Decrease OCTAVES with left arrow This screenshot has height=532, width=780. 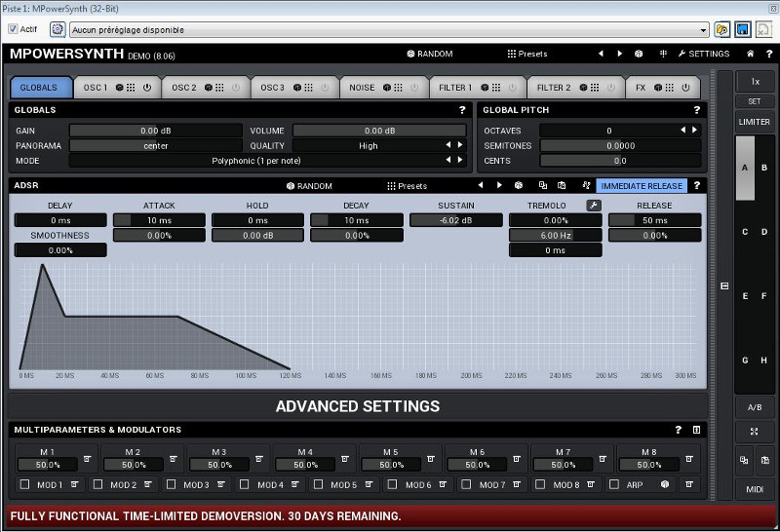tap(683, 130)
